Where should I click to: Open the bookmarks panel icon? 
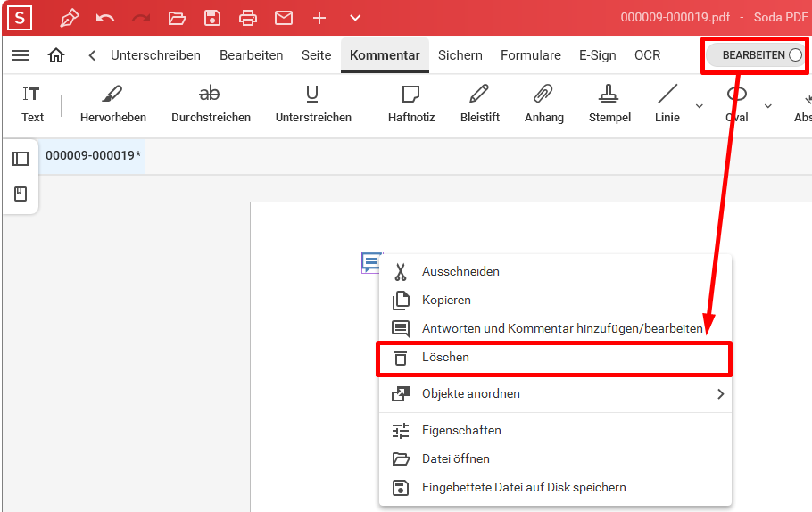[x=21, y=194]
